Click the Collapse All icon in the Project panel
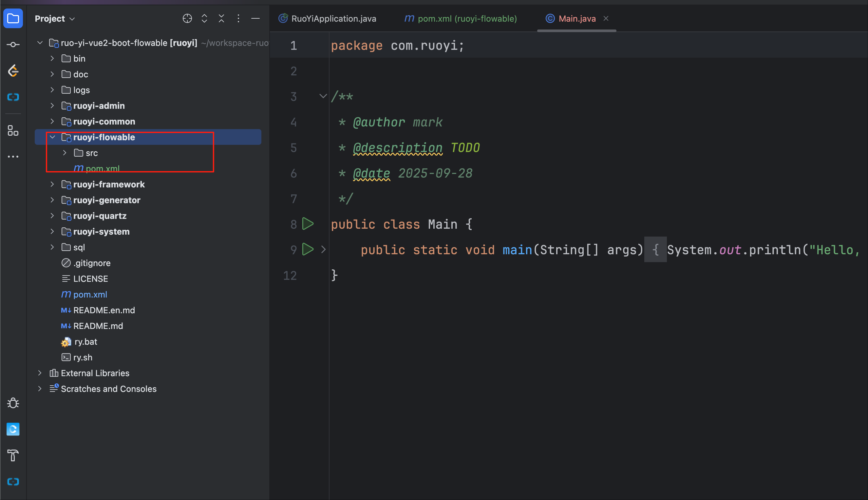Image resolution: width=868 pixels, height=500 pixels. [221, 19]
